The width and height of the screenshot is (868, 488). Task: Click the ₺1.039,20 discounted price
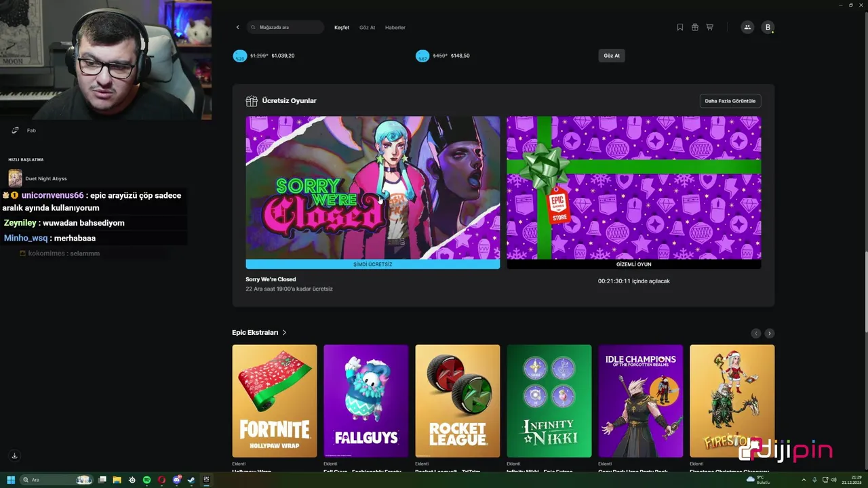[283, 56]
